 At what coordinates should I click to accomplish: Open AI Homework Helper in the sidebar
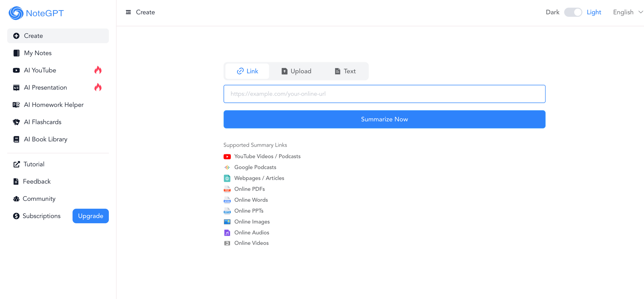pos(58,105)
